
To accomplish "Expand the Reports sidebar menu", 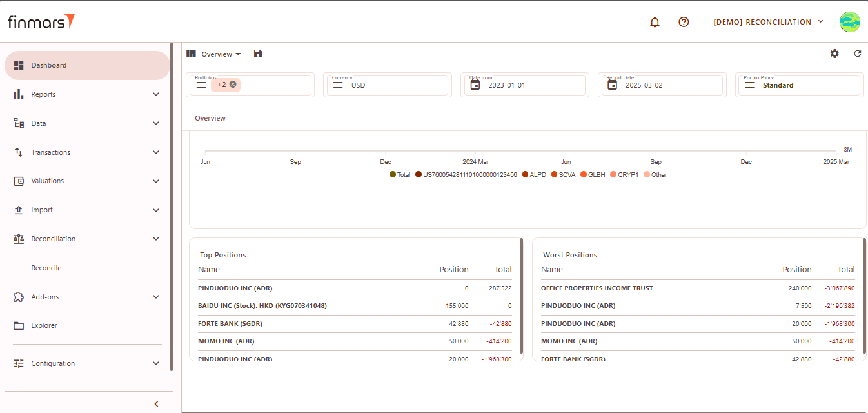I will (x=86, y=94).
